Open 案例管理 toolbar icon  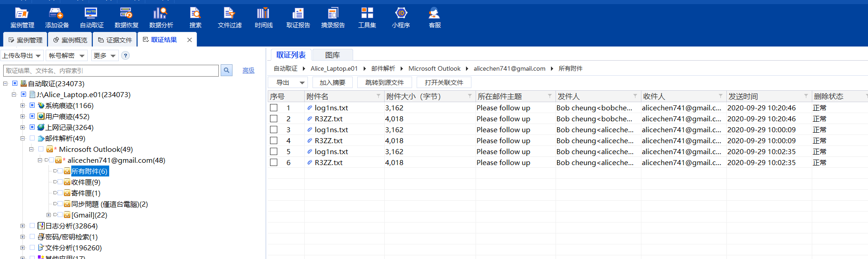[22, 18]
